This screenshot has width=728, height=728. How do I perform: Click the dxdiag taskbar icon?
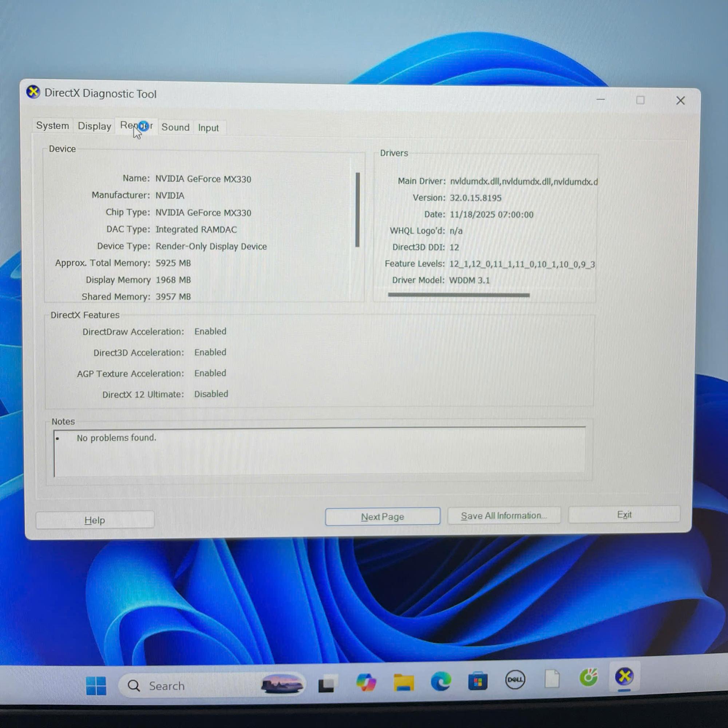click(x=624, y=676)
